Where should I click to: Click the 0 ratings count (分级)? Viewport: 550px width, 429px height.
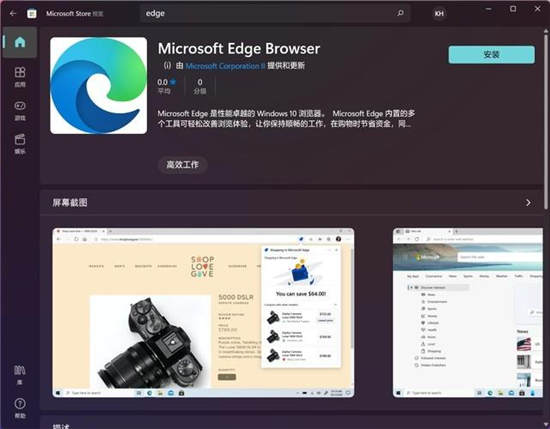coord(200,86)
